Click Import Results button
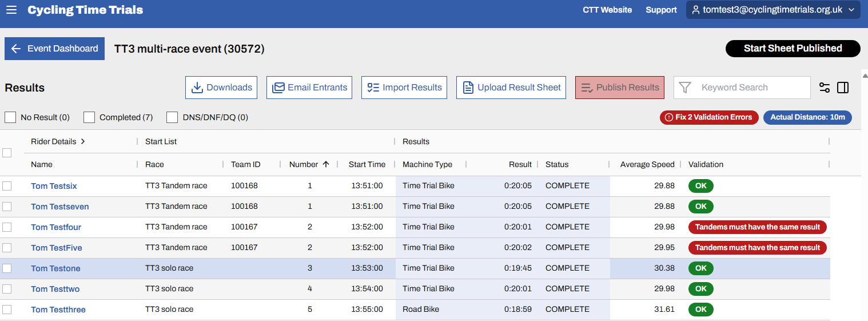Image resolution: width=868 pixels, height=321 pixels. coord(404,88)
